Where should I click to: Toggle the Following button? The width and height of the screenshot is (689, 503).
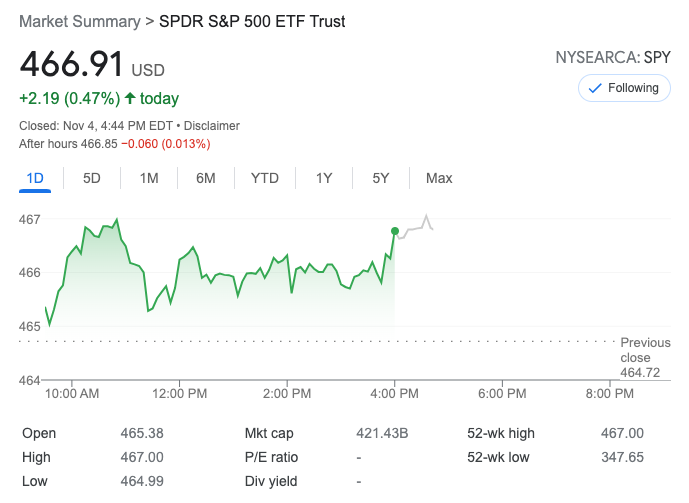point(623,88)
